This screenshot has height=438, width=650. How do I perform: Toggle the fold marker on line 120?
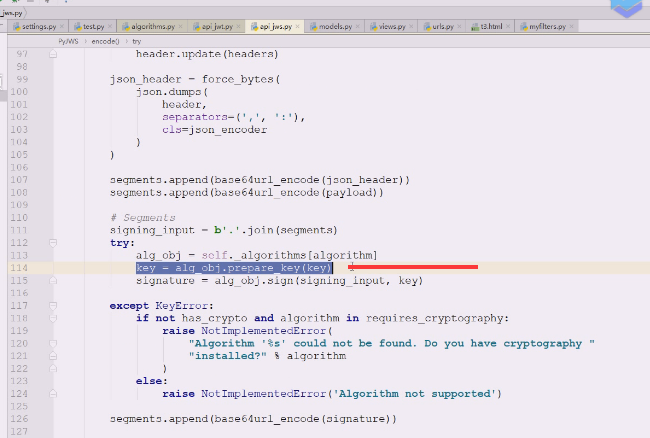(53, 344)
